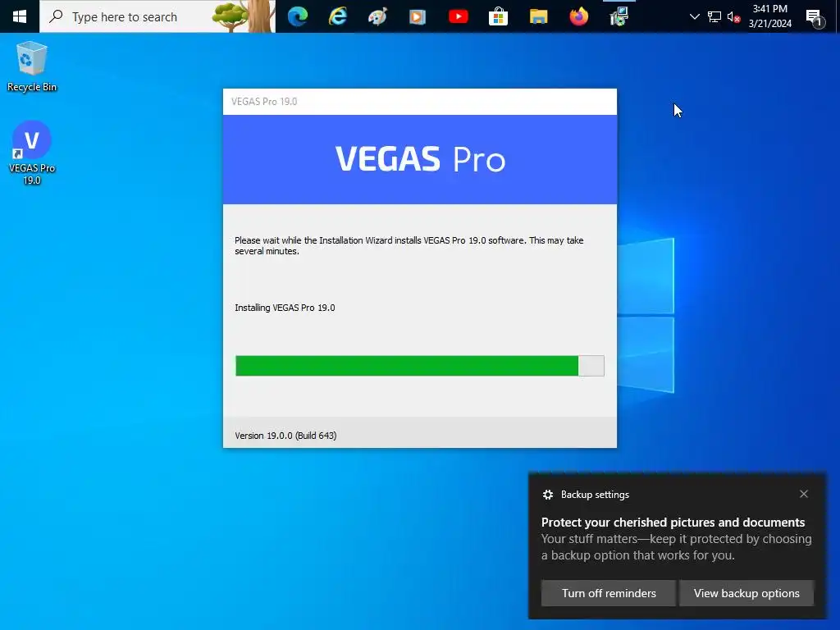
Task: Click 'Protect your cherished pictures and documents' heading
Action: 673,523
